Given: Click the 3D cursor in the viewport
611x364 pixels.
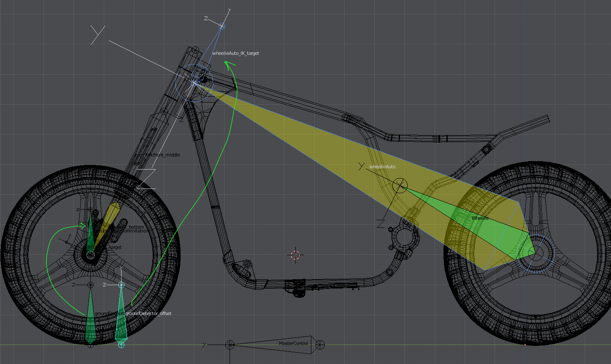Looking at the screenshot, I should (x=295, y=255).
